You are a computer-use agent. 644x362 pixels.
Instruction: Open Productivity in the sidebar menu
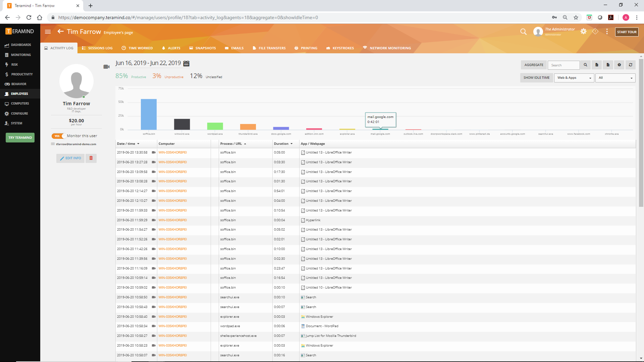tap(21, 74)
